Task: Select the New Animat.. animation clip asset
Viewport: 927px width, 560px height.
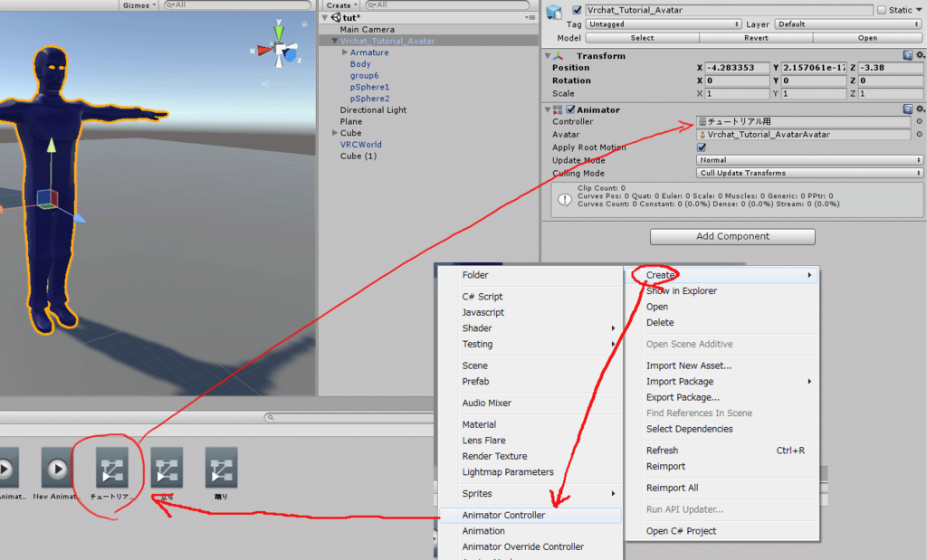Action: (57, 474)
